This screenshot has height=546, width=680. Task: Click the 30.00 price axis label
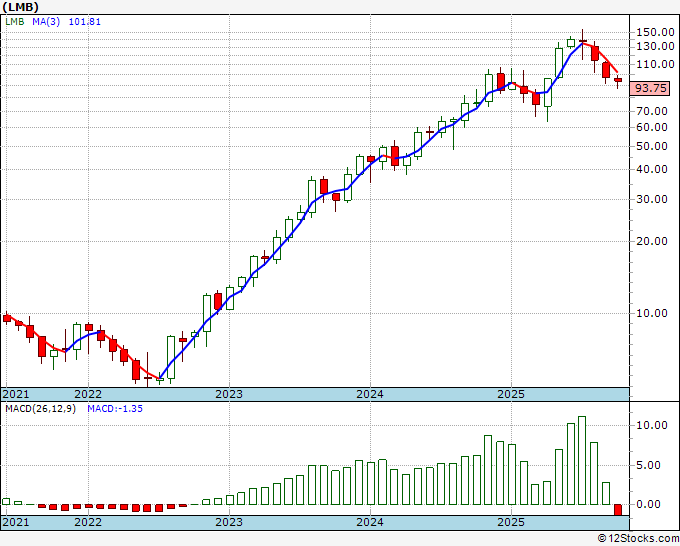tap(652, 199)
